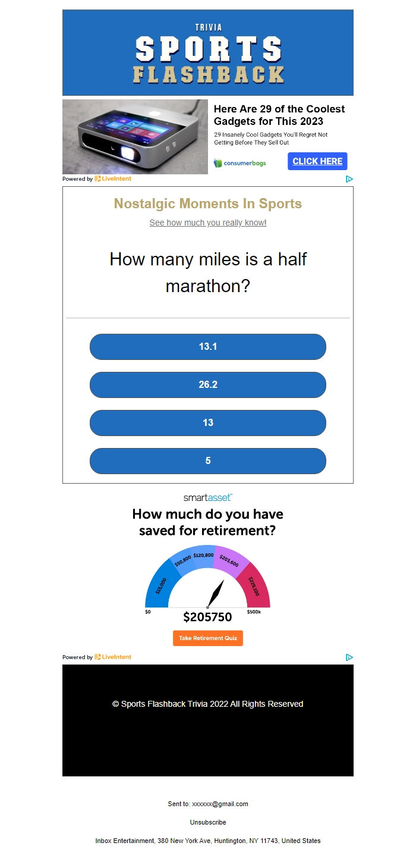Choose the 26.2 answer option

coord(208,385)
